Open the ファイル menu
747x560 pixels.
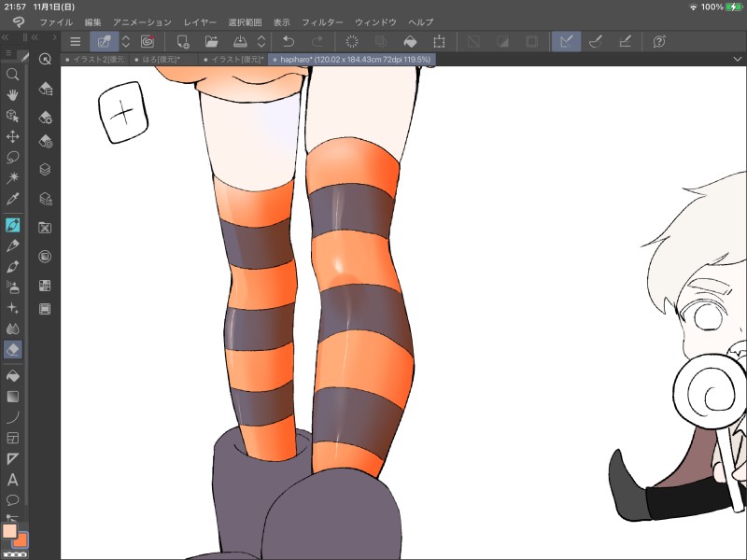click(56, 21)
